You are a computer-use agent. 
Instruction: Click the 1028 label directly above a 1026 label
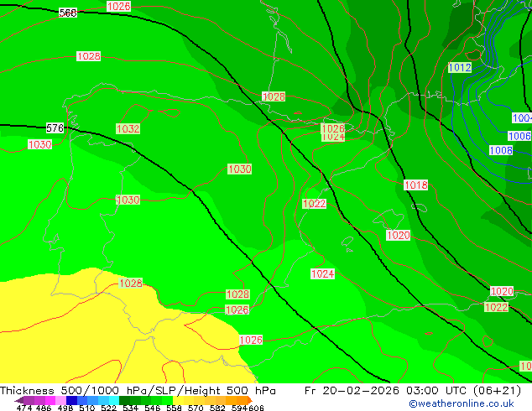coord(237,294)
